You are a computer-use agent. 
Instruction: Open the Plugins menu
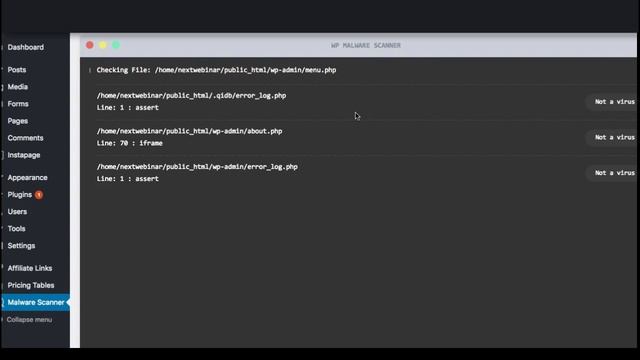20,195
